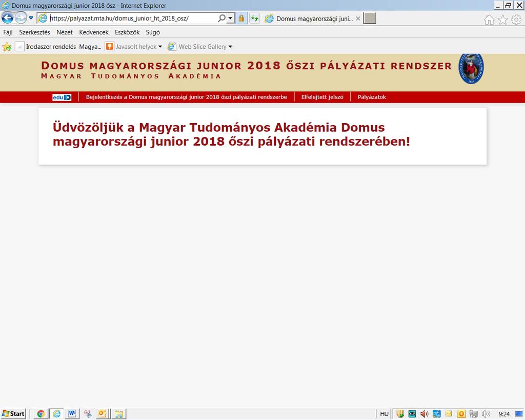Open the Súgó menu
Image resolution: width=525 pixels, height=420 pixels.
point(153,32)
